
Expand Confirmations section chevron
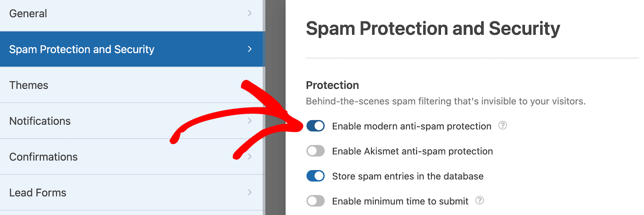(250, 157)
